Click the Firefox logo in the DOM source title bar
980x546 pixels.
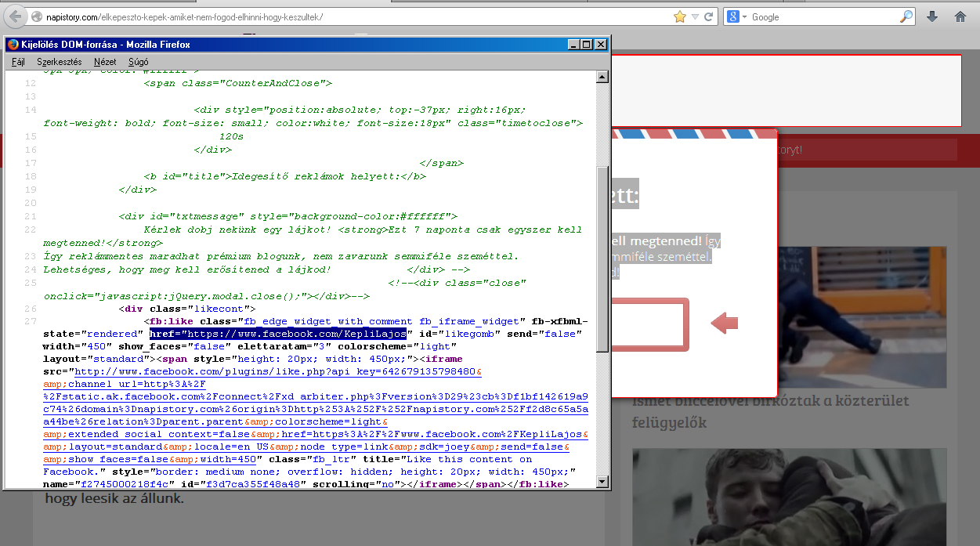point(13,45)
